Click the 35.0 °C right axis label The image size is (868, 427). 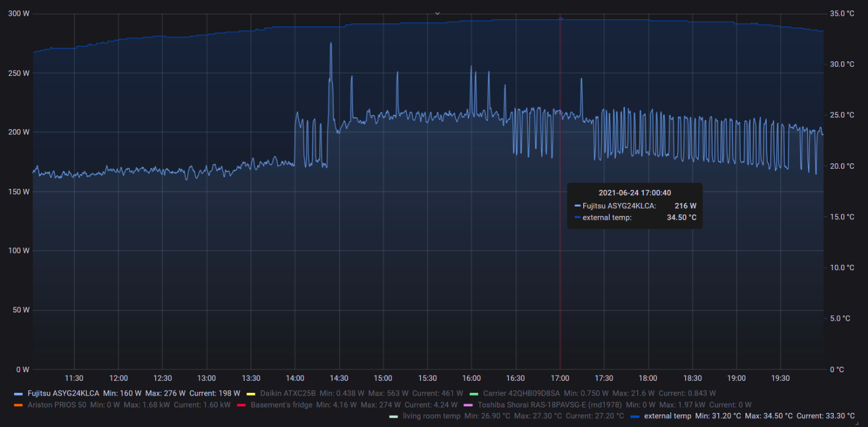pos(842,14)
